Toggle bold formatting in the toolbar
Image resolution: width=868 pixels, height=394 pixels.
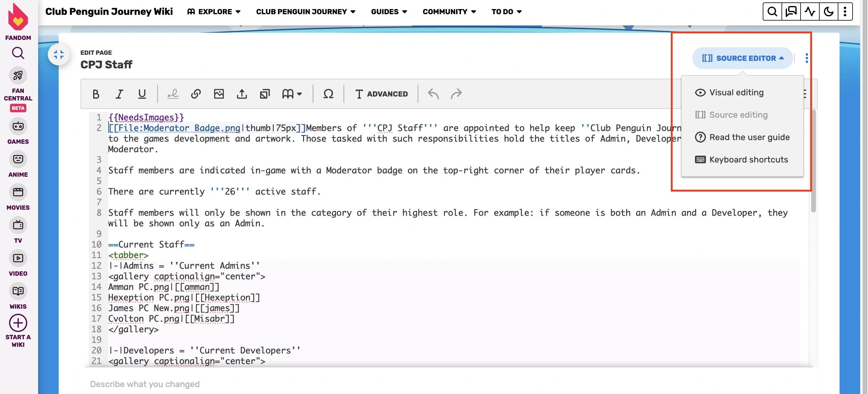coord(96,94)
